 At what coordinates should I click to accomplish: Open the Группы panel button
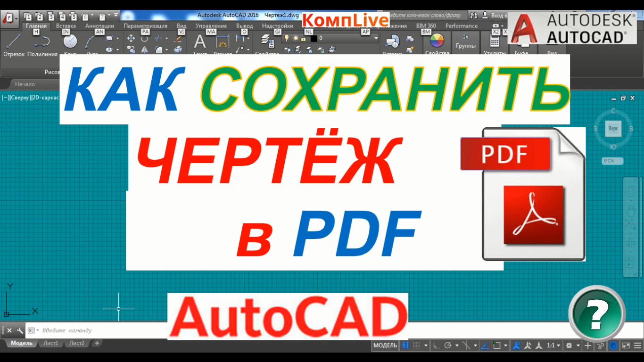pyautogui.click(x=466, y=42)
